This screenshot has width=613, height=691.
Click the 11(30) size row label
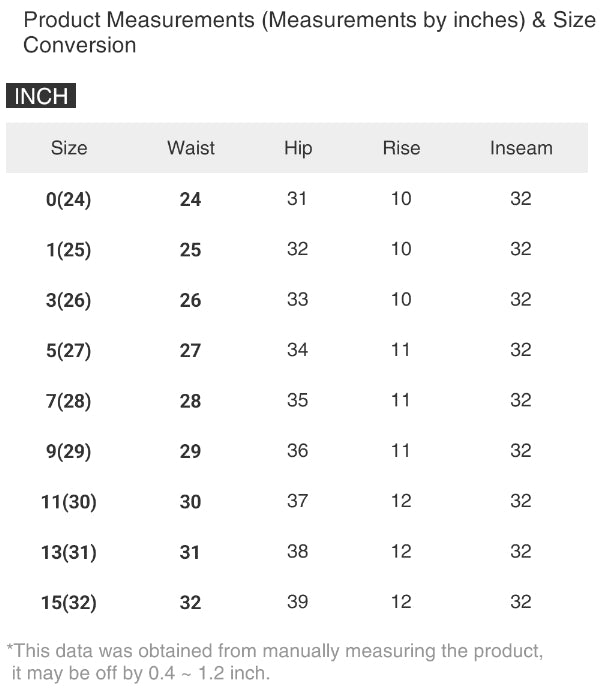click(69, 502)
